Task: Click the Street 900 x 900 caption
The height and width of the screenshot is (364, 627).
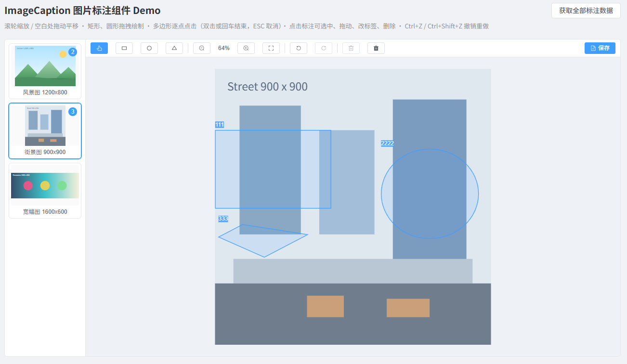Action: (267, 87)
